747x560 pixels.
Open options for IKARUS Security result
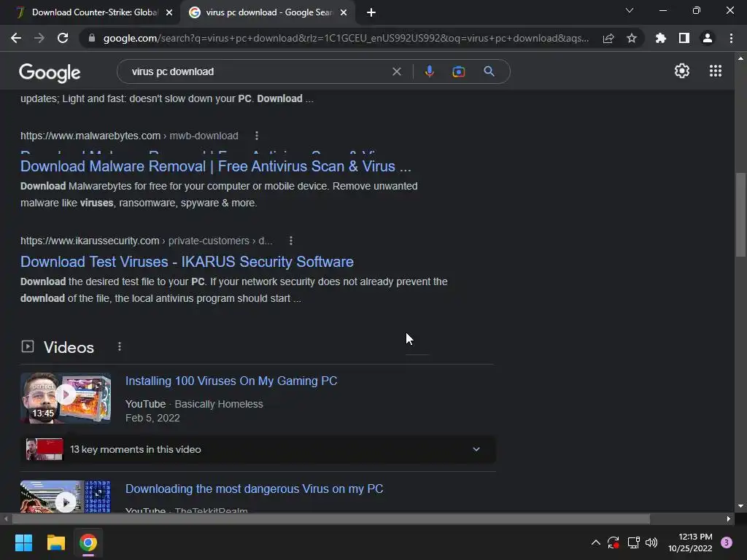tap(291, 241)
